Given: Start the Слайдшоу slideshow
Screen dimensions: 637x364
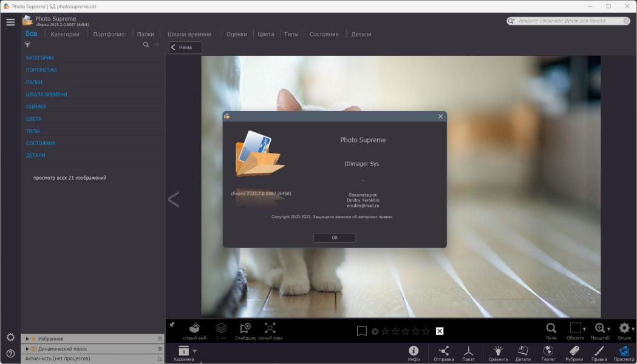Looking at the screenshot, I should click(x=245, y=331).
